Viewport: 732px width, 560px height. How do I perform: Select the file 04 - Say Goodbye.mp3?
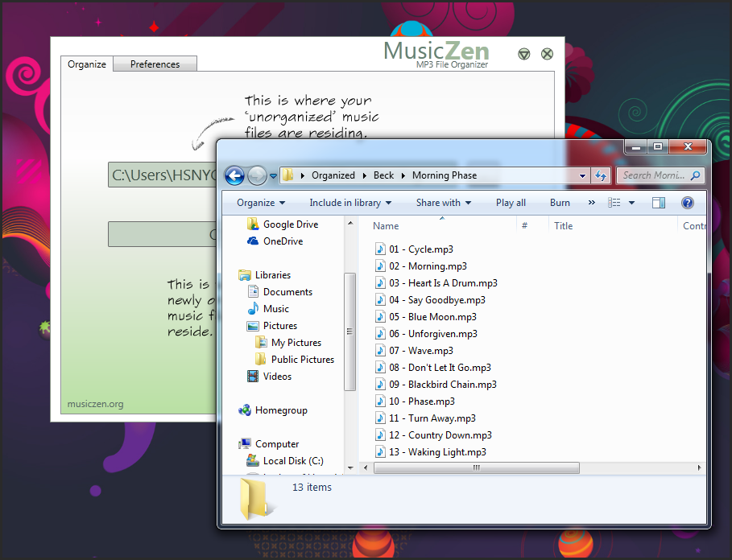(x=431, y=300)
